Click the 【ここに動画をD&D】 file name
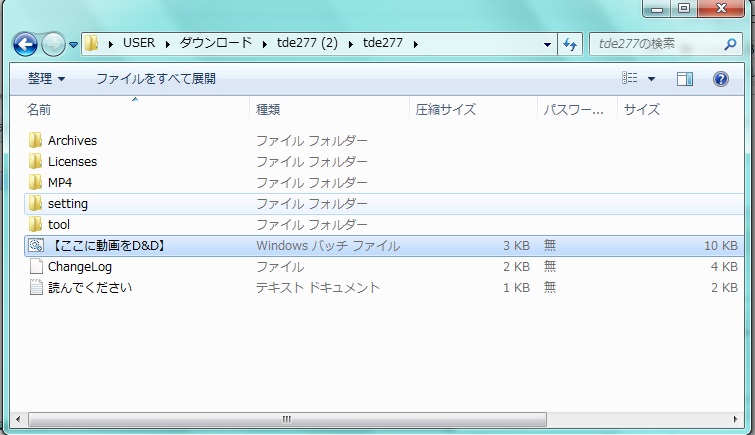 click(x=108, y=246)
